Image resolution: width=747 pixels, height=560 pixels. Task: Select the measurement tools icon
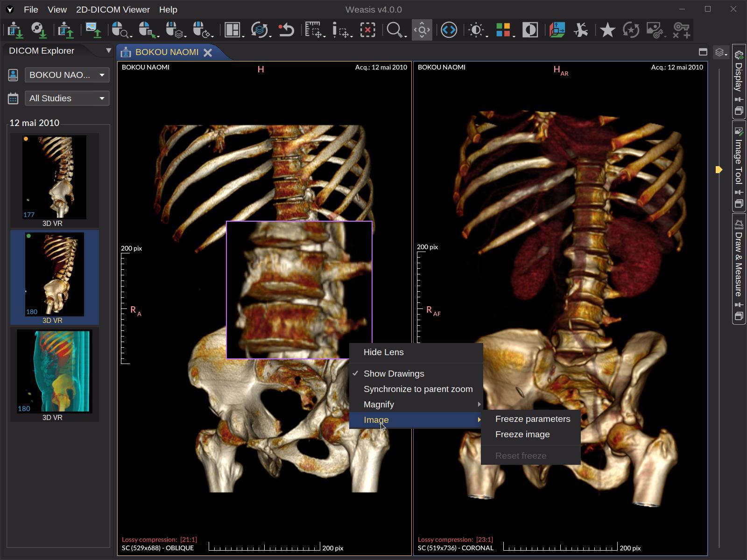(314, 30)
